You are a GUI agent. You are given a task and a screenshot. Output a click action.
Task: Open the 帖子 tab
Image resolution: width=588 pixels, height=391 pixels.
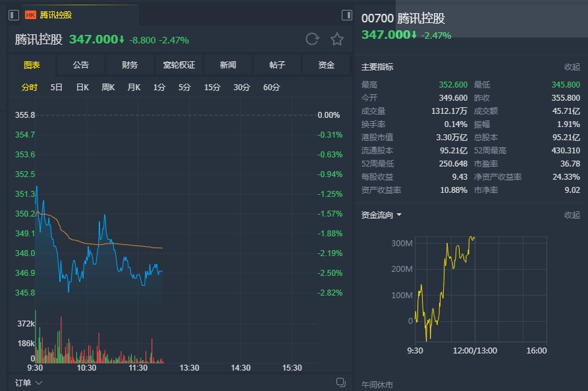277,65
